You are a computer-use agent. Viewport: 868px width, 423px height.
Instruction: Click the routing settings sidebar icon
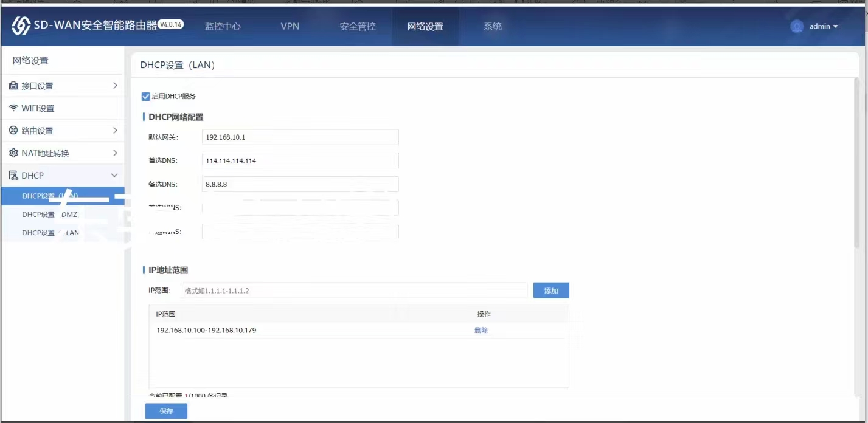pos(13,131)
